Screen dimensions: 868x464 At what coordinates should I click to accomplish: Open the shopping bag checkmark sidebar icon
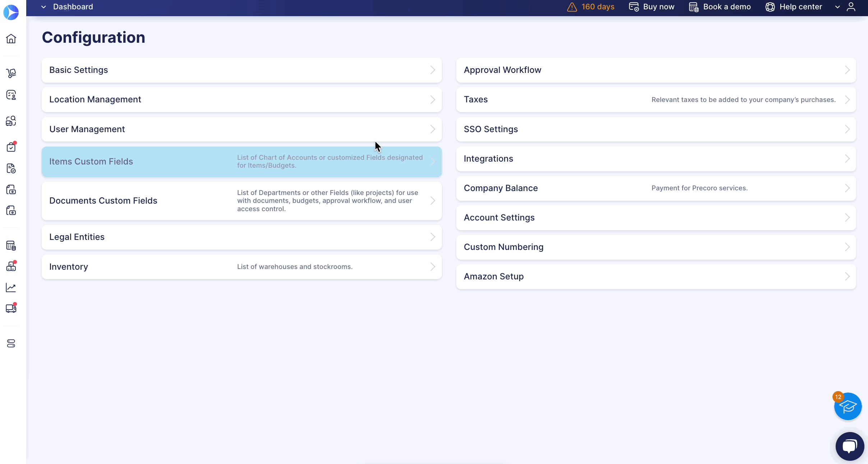coord(11,147)
